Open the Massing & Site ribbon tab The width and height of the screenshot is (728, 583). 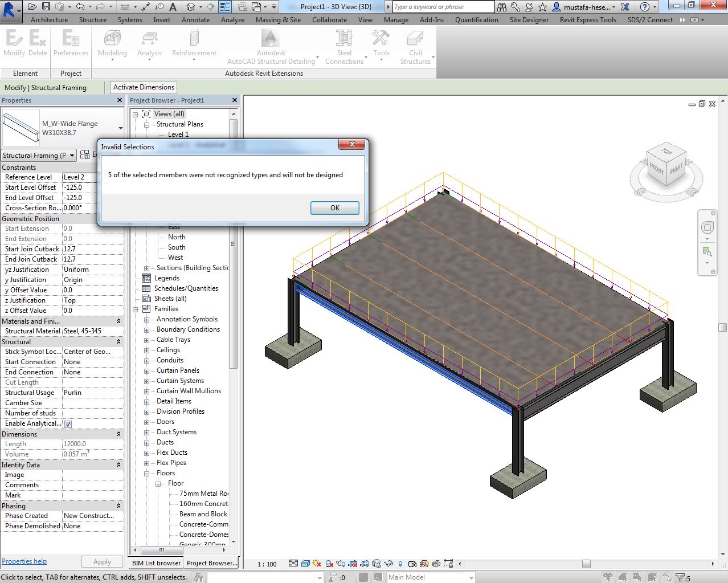(x=278, y=19)
